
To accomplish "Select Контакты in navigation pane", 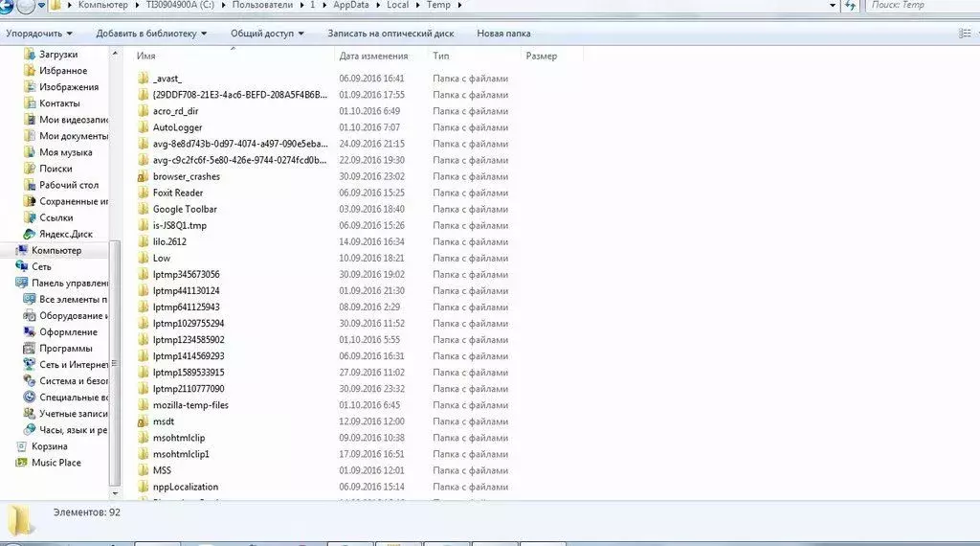I will pos(59,103).
